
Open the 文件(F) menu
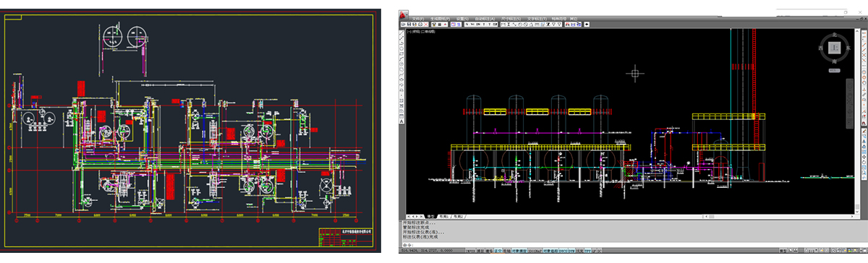418,19
